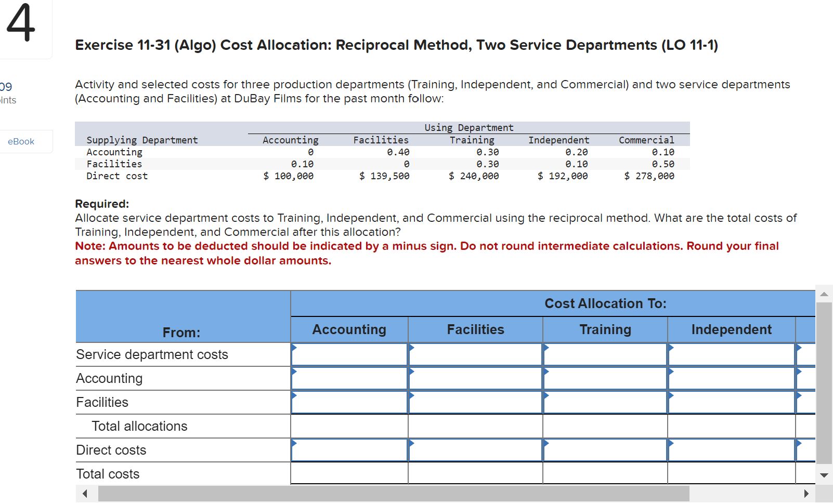Select Accounting row cell under Training column
Image resolution: width=833 pixels, height=504 pixels.
(605, 378)
